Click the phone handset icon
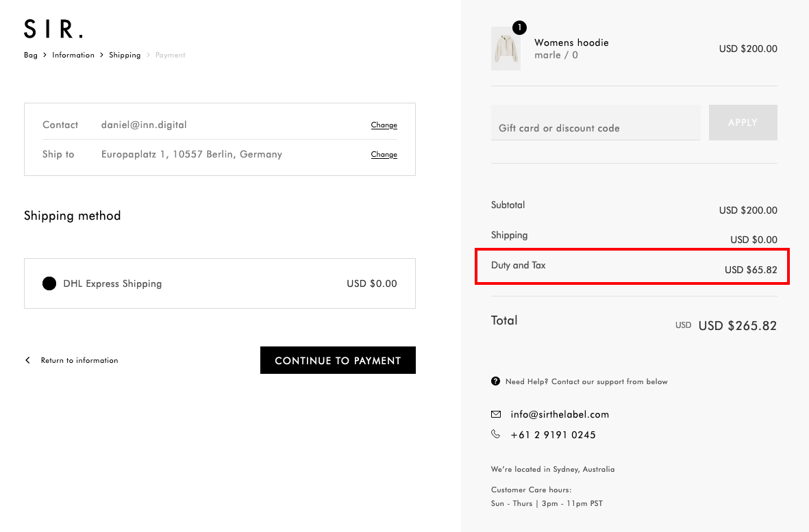Viewport: 809px width, 532px height. click(496, 434)
